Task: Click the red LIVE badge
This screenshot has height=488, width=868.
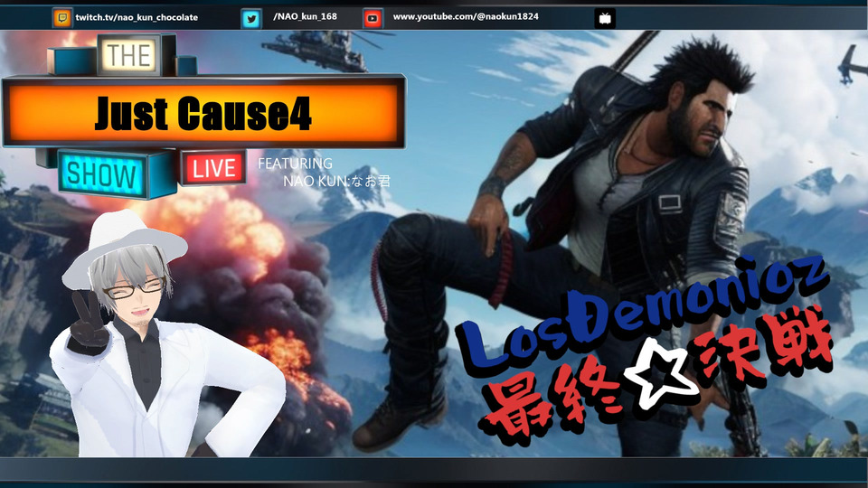Action: [x=213, y=168]
